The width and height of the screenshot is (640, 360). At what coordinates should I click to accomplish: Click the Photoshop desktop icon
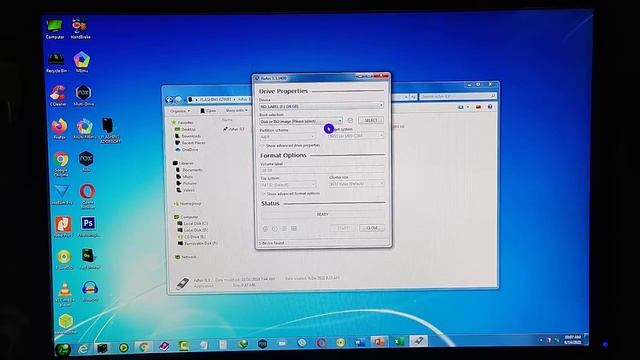click(88, 227)
